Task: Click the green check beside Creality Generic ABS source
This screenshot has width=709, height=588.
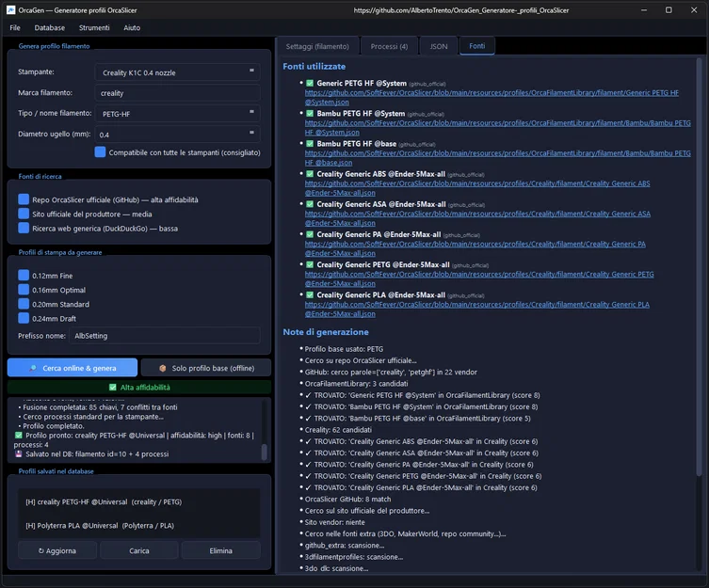Action: pyautogui.click(x=310, y=174)
